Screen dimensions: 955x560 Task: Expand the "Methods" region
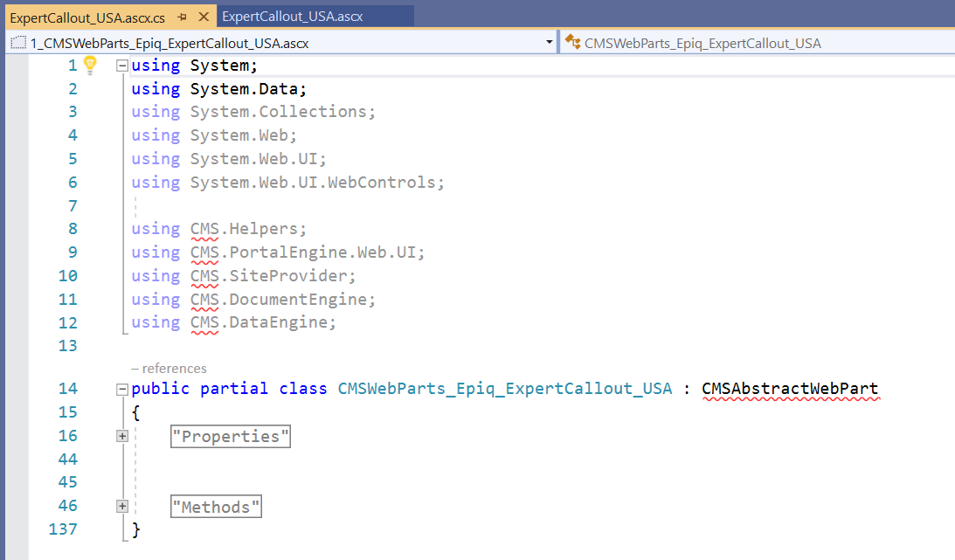[x=122, y=506]
